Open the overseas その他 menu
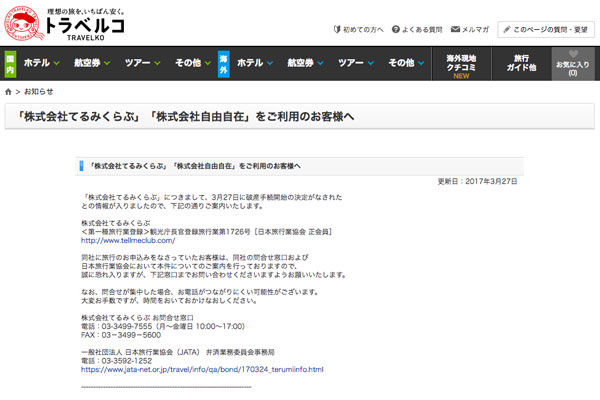Viewport: 600px width, 400px height. [x=401, y=63]
